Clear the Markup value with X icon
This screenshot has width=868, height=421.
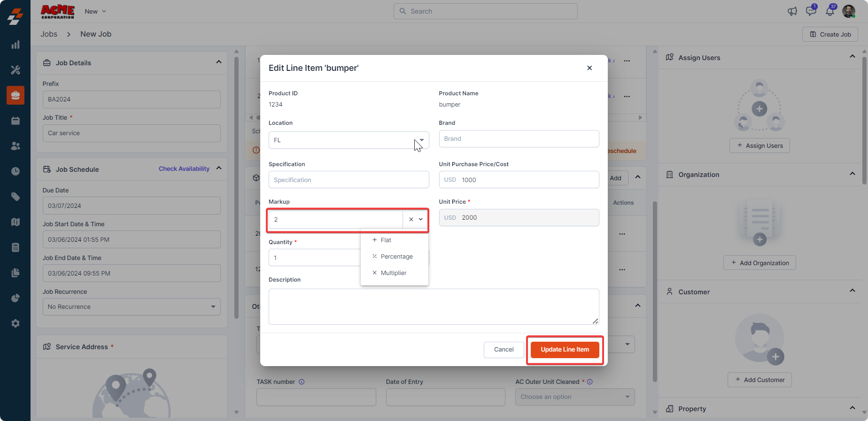[x=411, y=219]
